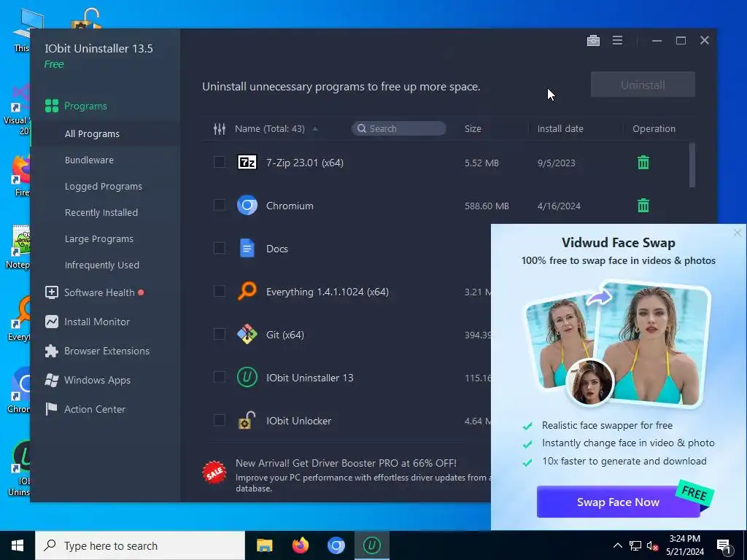The image size is (747, 560).
Task: Click the trash icon for Chromium
Action: point(643,205)
